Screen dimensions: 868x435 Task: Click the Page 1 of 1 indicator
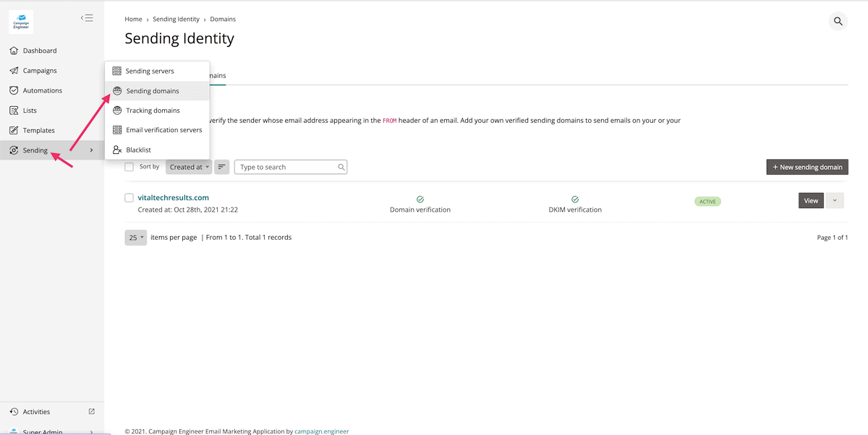pyautogui.click(x=833, y=237)
